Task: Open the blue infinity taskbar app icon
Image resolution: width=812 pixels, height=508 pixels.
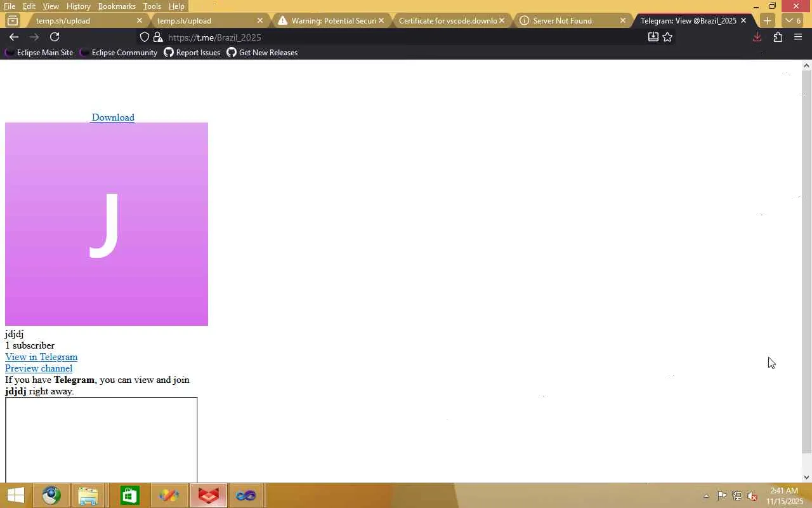Action: pos(246,495)
